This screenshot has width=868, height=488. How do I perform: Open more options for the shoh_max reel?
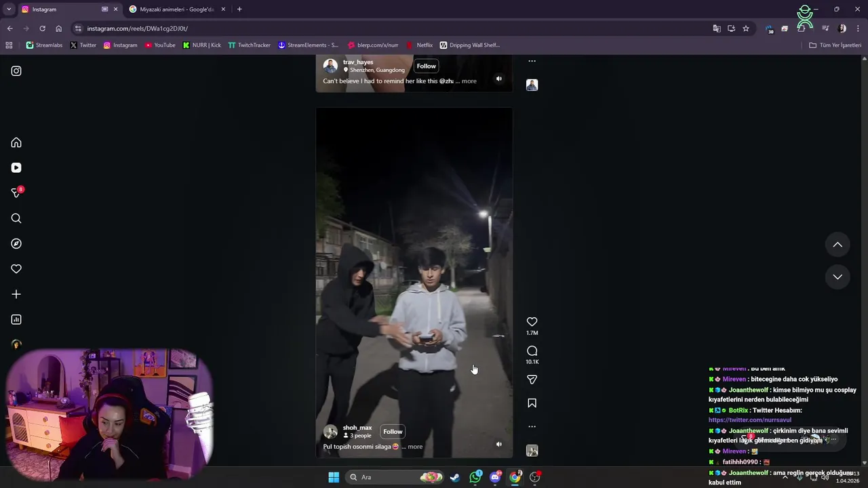532,426
